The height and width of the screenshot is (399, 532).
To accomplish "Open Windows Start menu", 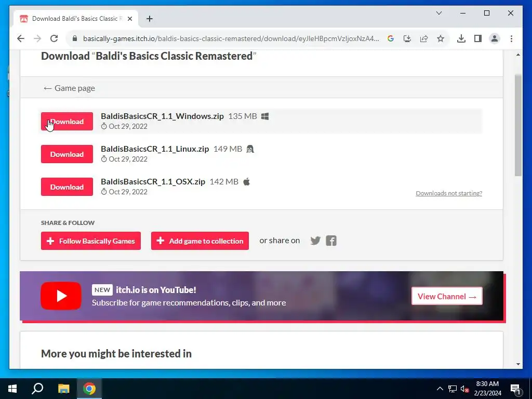I will (12, 389).
